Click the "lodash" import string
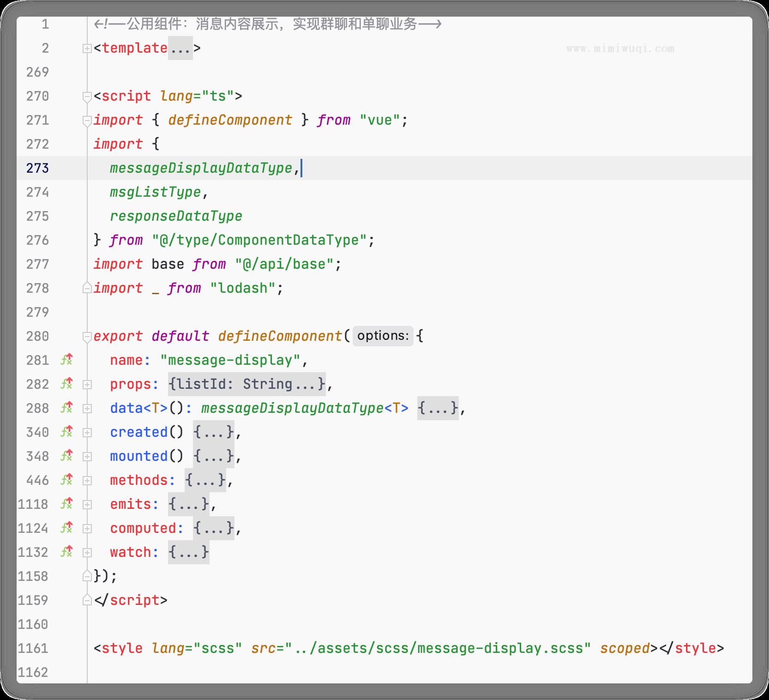 click(x=243, y=288)
